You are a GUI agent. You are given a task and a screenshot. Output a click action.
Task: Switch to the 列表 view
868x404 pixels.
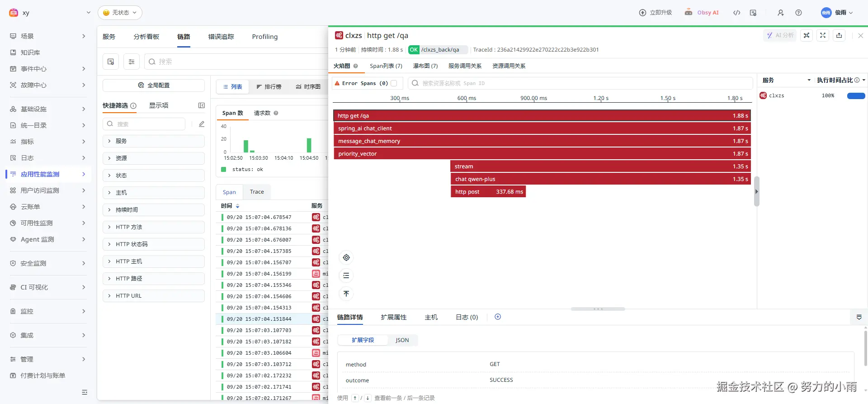click(233, 86)
